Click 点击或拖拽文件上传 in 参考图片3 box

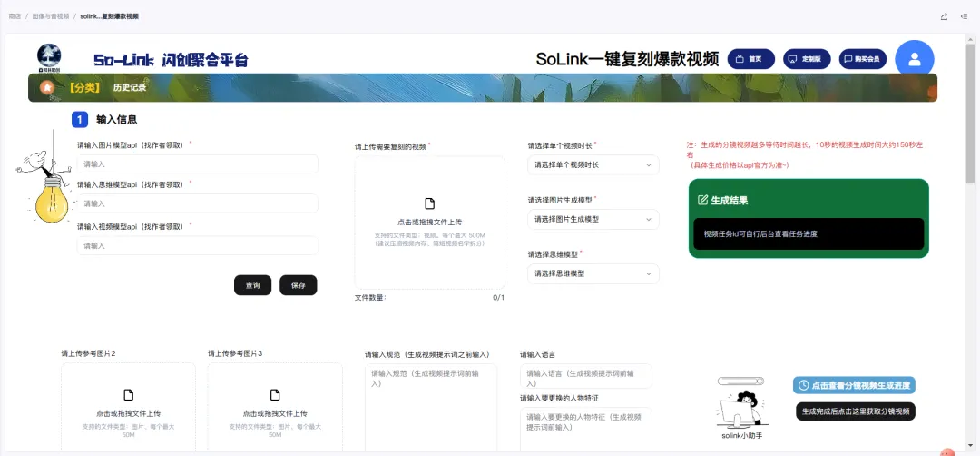pos(275,413)
